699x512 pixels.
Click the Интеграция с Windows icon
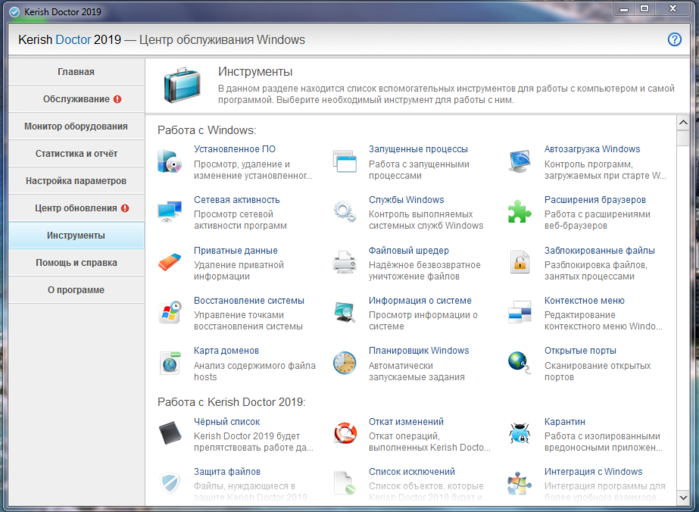[x=520, y=483]
